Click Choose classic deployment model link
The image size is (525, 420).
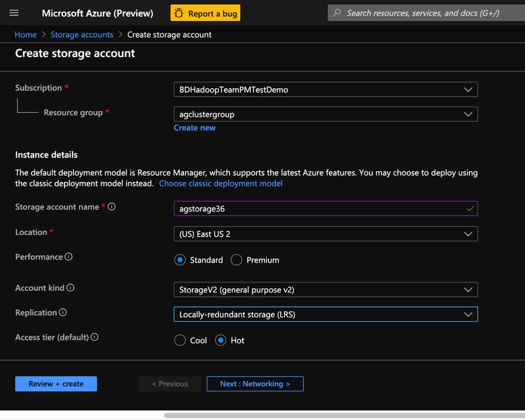[221, 183]
